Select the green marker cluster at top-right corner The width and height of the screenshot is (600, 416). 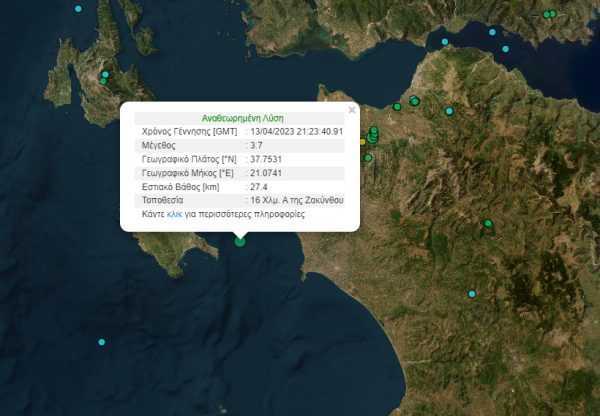click(548, 14)
